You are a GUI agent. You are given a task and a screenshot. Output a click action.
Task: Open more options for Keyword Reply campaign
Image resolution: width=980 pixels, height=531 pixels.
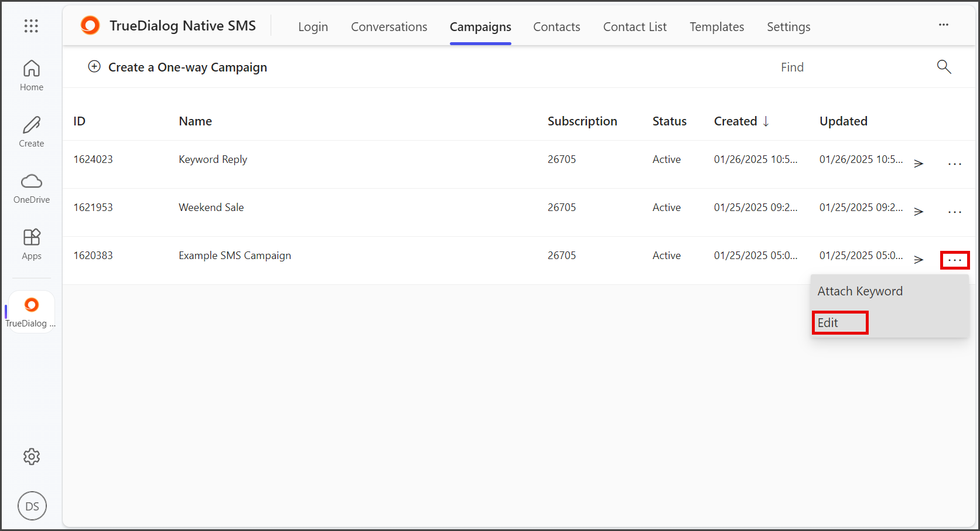pos(955,164)
